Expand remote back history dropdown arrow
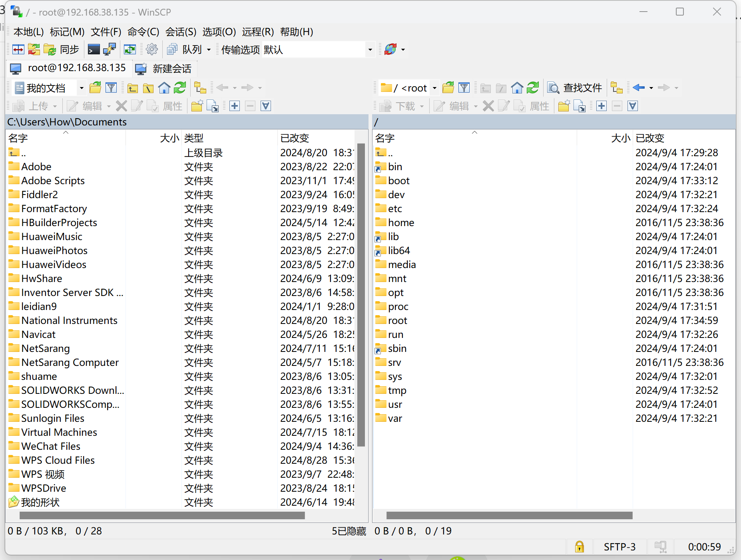This screenshot has height=560, width=741. pos(651,87)
